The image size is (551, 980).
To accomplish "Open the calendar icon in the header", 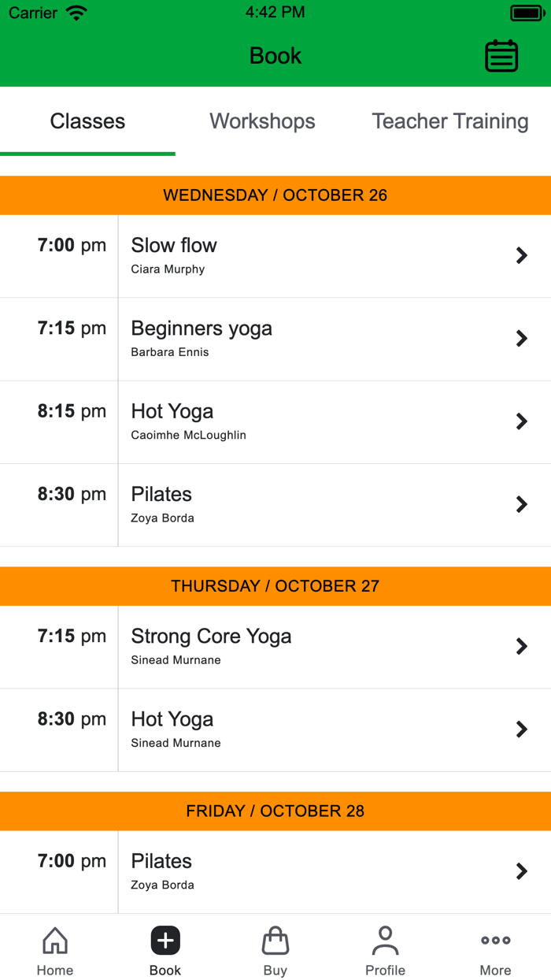I will [x=501, y=55].
